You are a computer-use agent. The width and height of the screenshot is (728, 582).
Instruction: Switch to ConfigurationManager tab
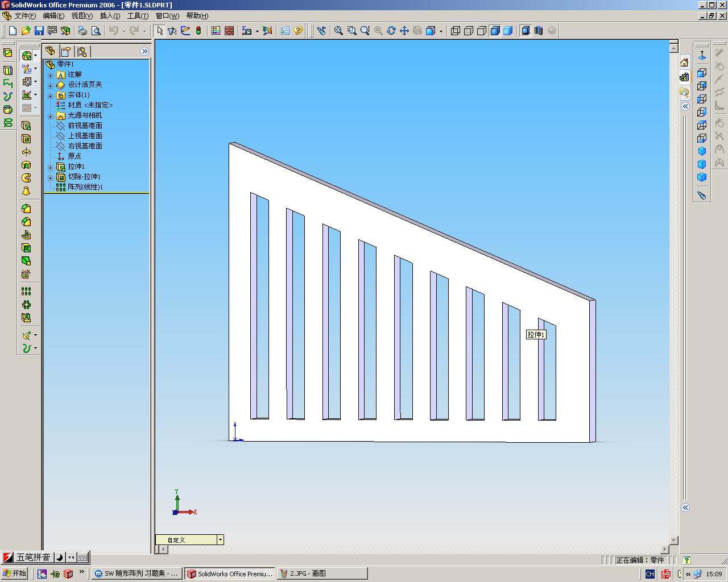pyautogui.click(x=82, y=52)
